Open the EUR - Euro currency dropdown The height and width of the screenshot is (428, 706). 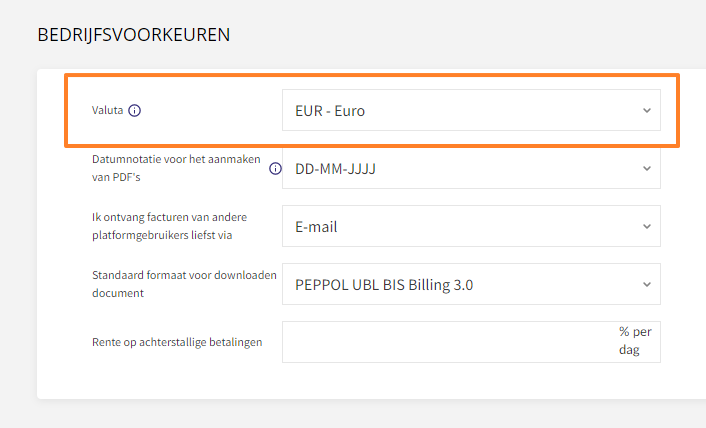tap(471, 110)
